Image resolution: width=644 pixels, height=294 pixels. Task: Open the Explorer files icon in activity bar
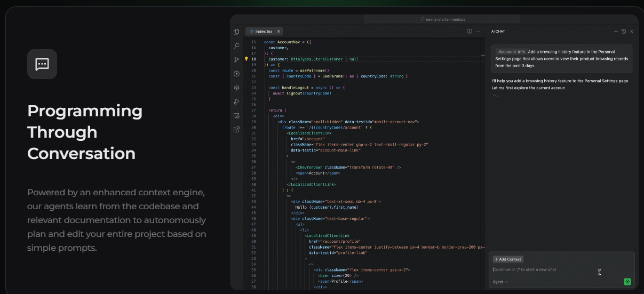(236, 32)
